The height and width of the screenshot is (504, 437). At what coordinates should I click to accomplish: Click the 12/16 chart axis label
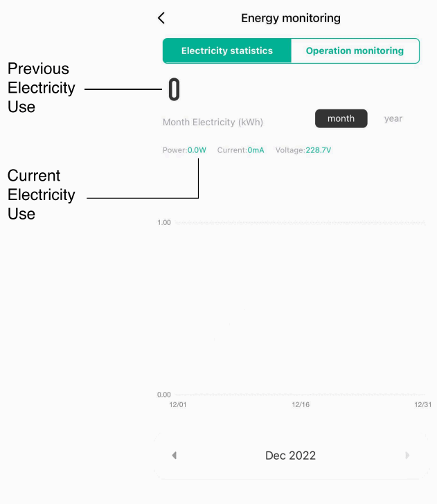click(301, 404)
